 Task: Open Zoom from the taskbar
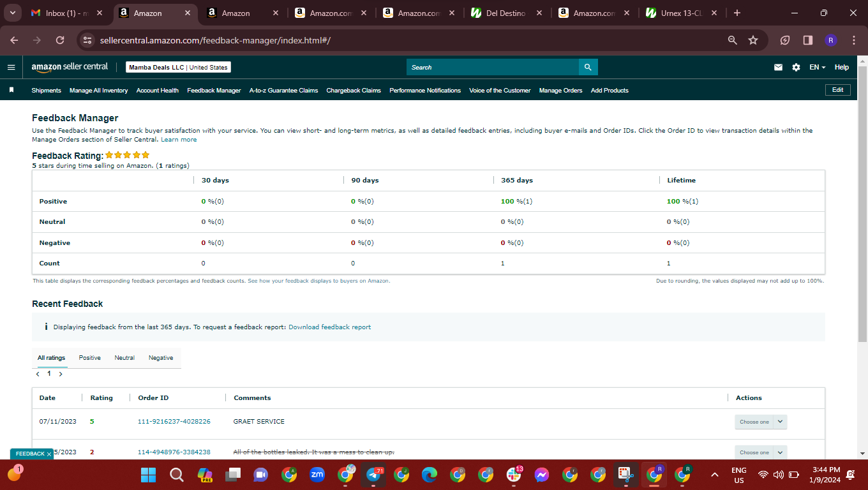tap(317, 475)
